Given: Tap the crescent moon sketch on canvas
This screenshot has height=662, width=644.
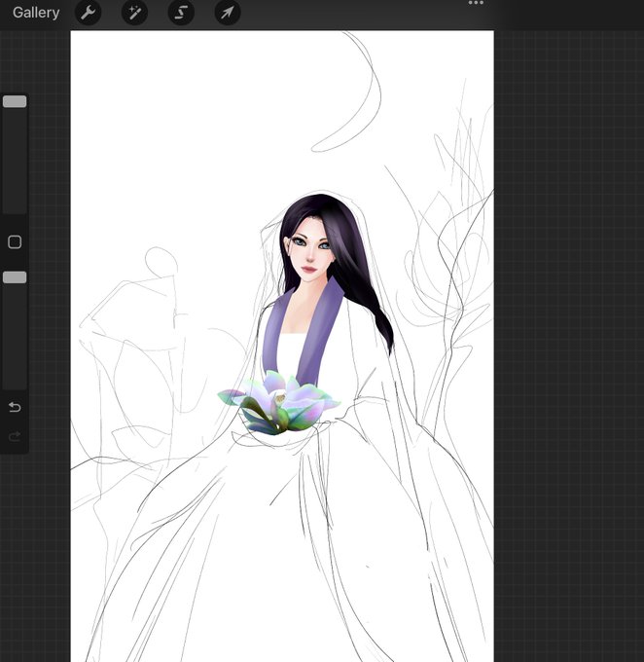Looking at the screenshot, I should pyautogui.click(x=348, y=92).
